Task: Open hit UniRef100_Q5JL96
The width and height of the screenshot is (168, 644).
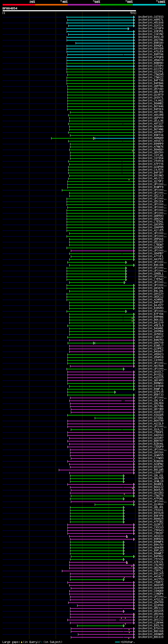Action: (151, 121)
